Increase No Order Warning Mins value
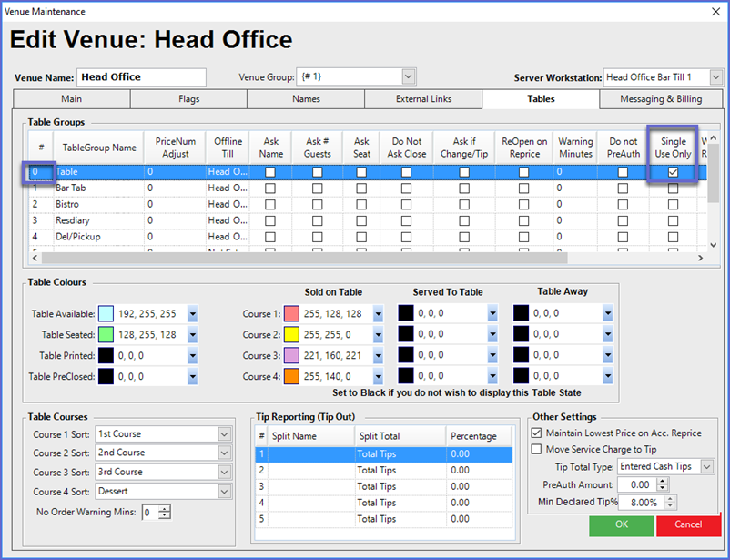The image size is (730, 560). tap(164, 509)
